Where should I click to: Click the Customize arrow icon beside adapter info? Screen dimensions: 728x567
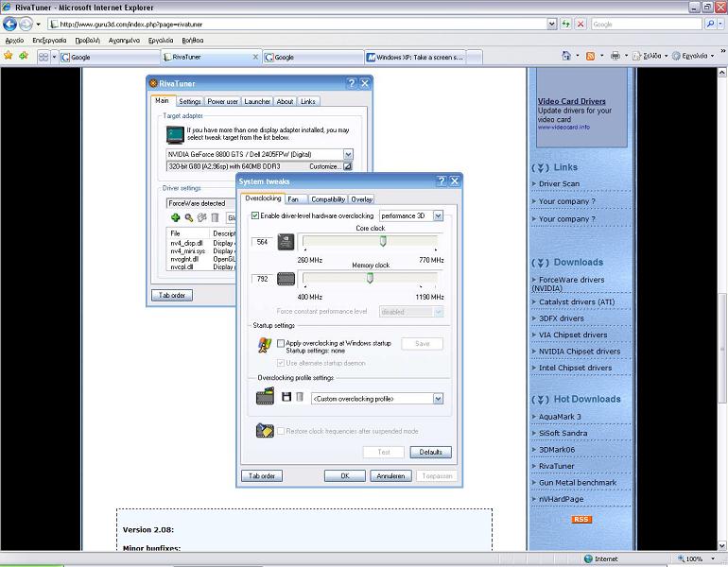pyautogui.click(x=347, y=166)
